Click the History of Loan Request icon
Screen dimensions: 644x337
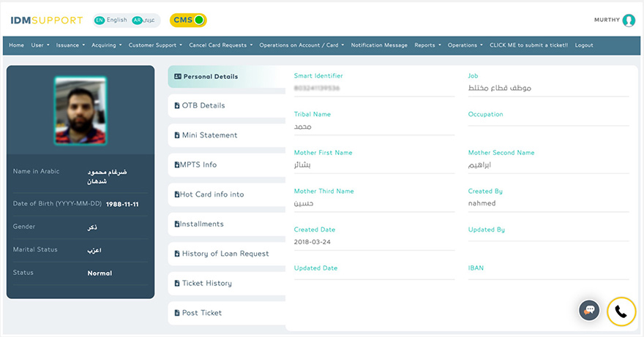[x=177, y=254]
